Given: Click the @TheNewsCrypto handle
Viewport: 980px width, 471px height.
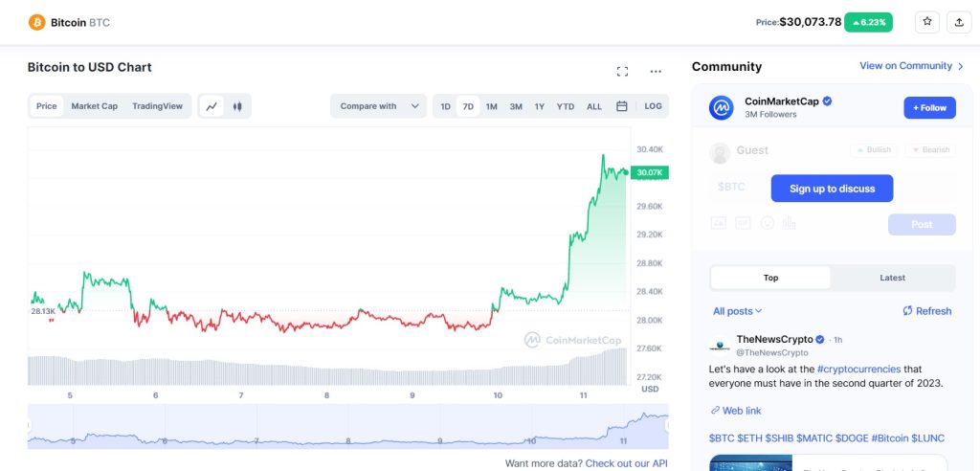Looking at the screenshot, I should pos(772,352).
